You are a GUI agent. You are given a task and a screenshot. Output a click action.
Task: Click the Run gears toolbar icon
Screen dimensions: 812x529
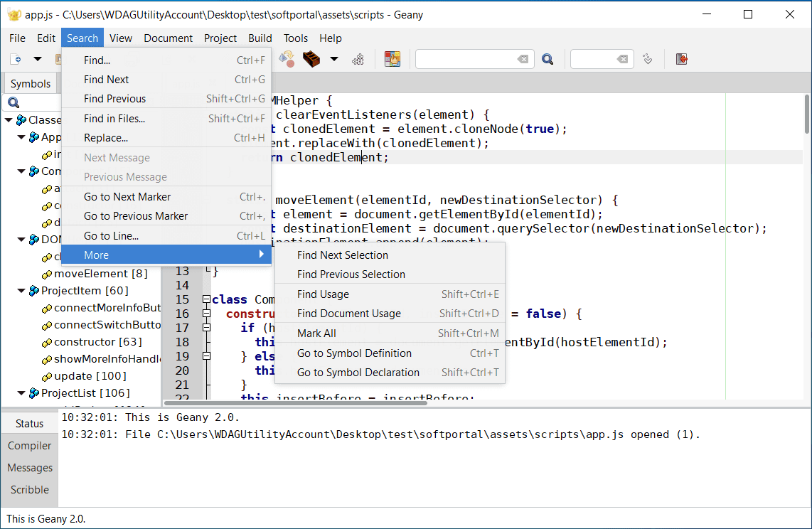coord(358,59)
